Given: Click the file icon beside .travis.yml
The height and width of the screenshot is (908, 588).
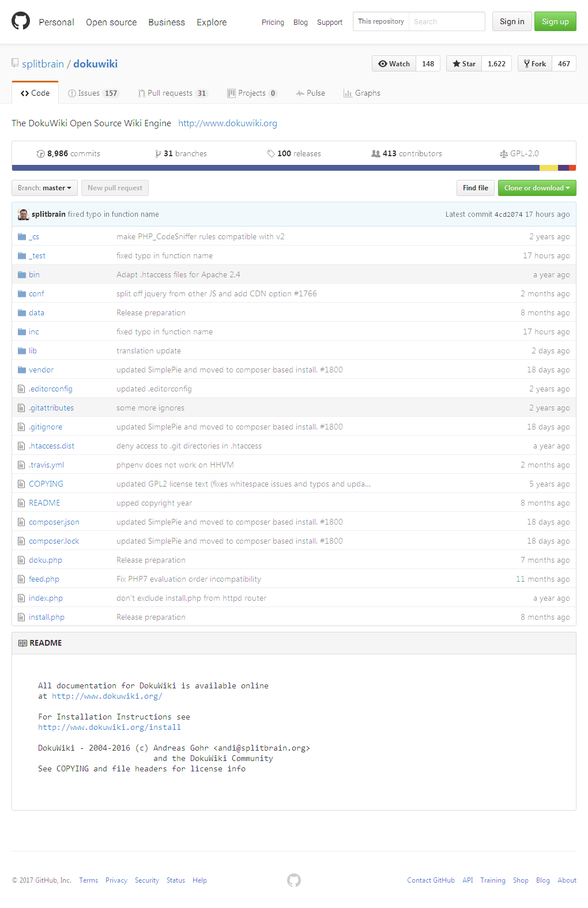Looking at the screenshot, I should coord(21,465).
